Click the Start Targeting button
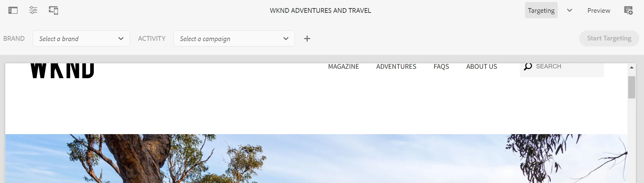644x183 pixels. (x=609, y=38)
